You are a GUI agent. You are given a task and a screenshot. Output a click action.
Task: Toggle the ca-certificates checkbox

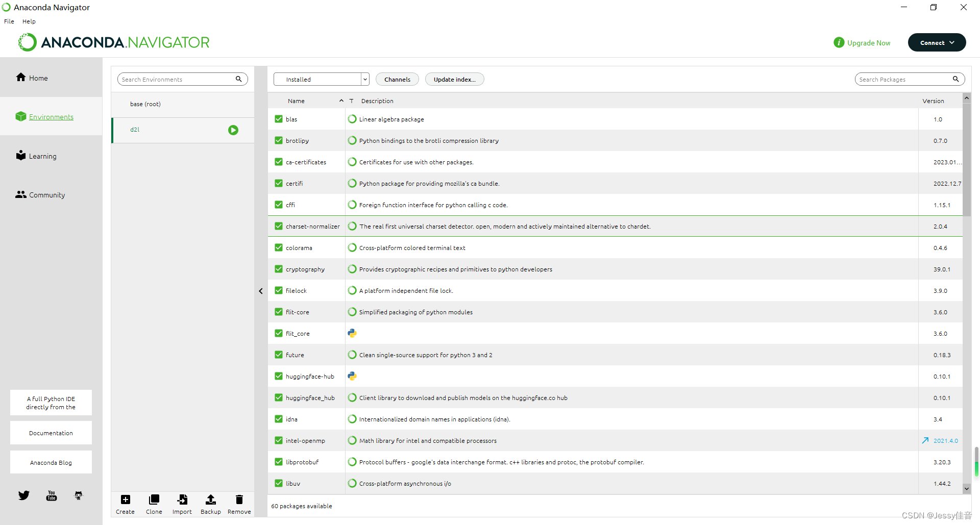click(279, 162)
